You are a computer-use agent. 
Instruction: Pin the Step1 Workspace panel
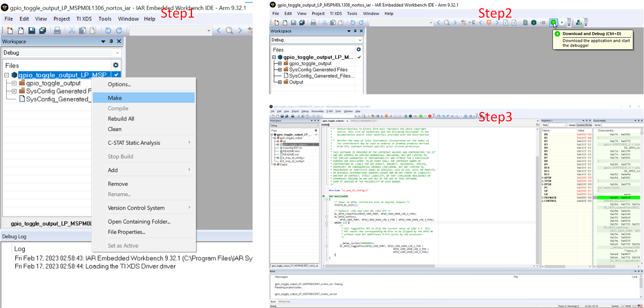pos(111,41)
